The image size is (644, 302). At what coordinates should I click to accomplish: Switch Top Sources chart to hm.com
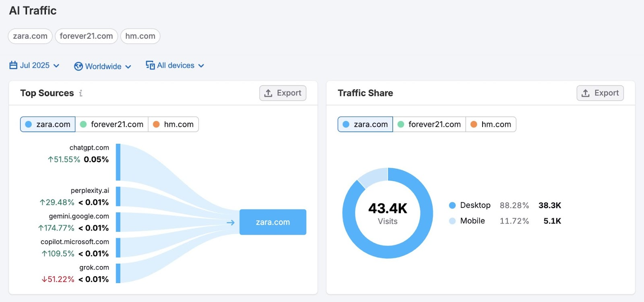(173, 124)
